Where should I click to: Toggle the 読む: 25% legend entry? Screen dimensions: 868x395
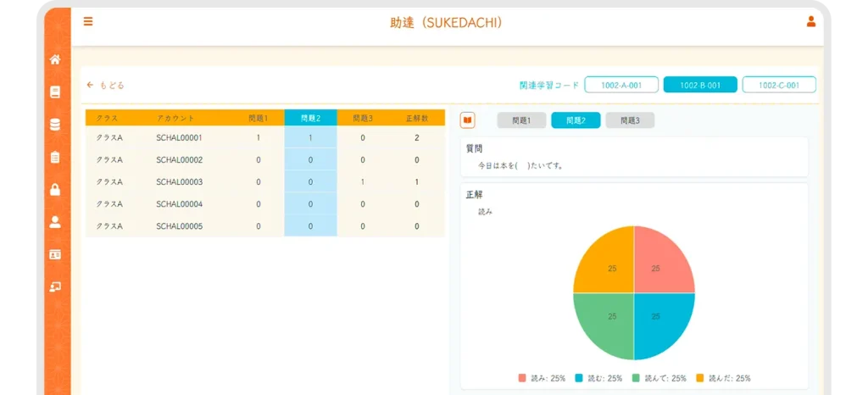598,378
